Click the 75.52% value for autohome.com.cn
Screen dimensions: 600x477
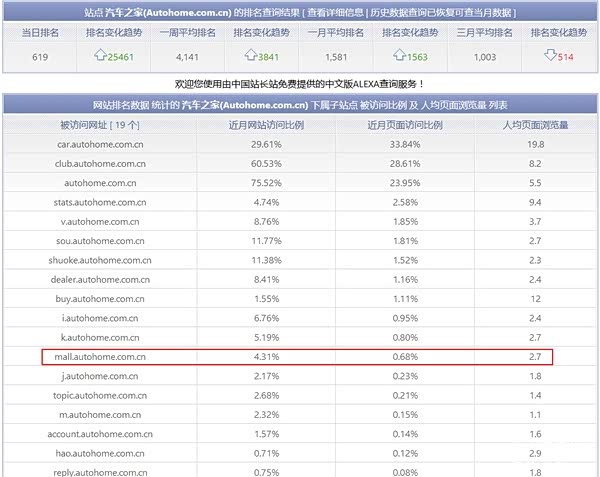266,183
